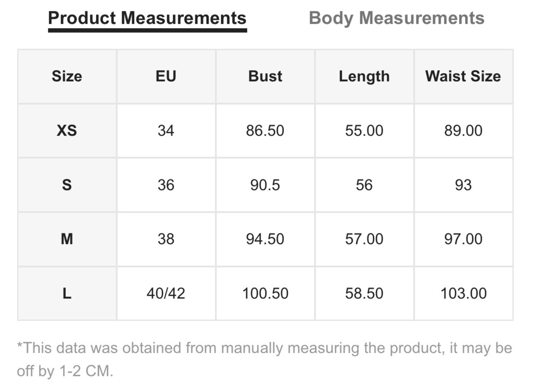The width and height of the screenshot is (533, 392).
Task: Select the S size row label
Action: point(67,185)
